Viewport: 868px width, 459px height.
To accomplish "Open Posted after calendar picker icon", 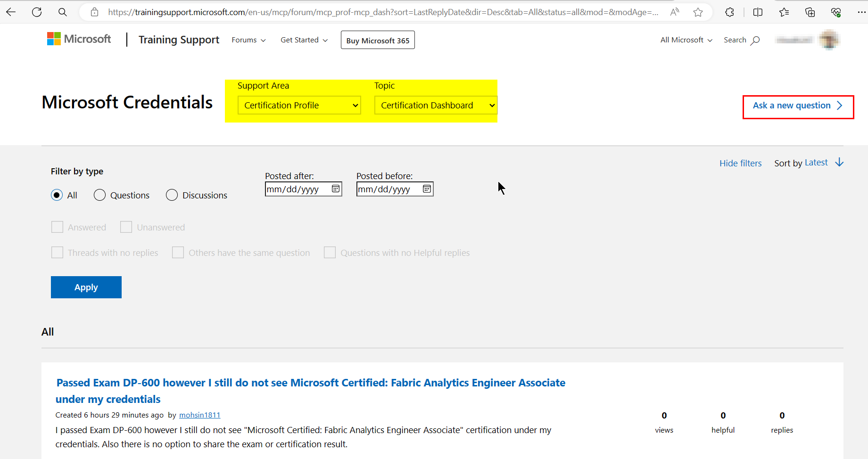I will point(336,189).
